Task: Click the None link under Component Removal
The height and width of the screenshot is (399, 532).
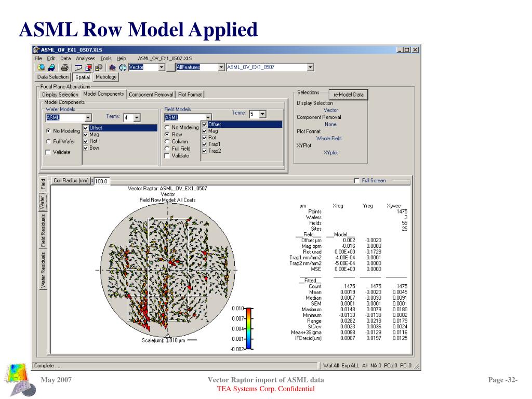Action: (330, 124)
